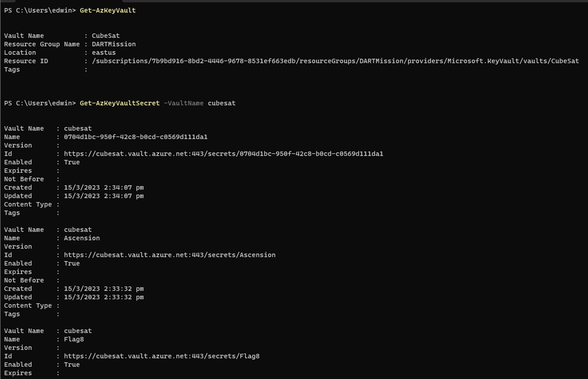The height and width of the screenshot is (379, 588).
Task: Open the first secret's GUID vault URL
Action: (x=223, y=154)
